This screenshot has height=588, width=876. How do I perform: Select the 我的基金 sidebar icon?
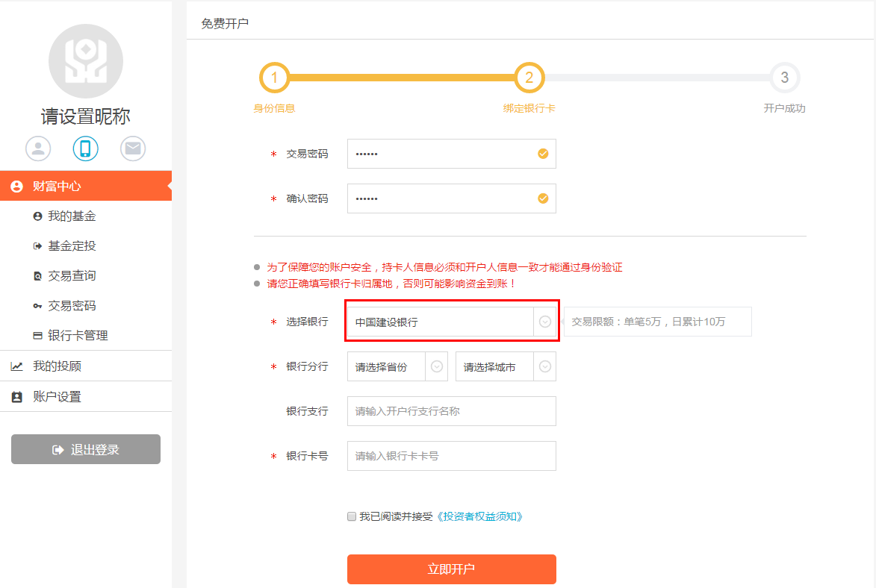click(x=37, y=216)
